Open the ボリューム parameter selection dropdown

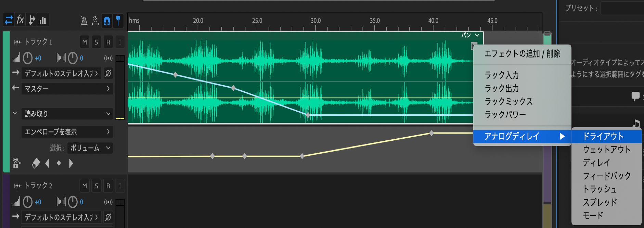click(x=90, y=148)
